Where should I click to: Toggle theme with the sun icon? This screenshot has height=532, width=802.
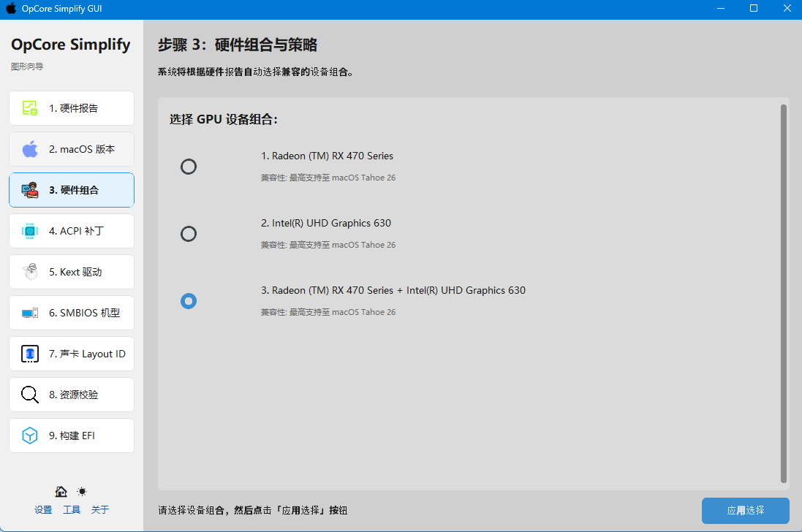[82, 492]
